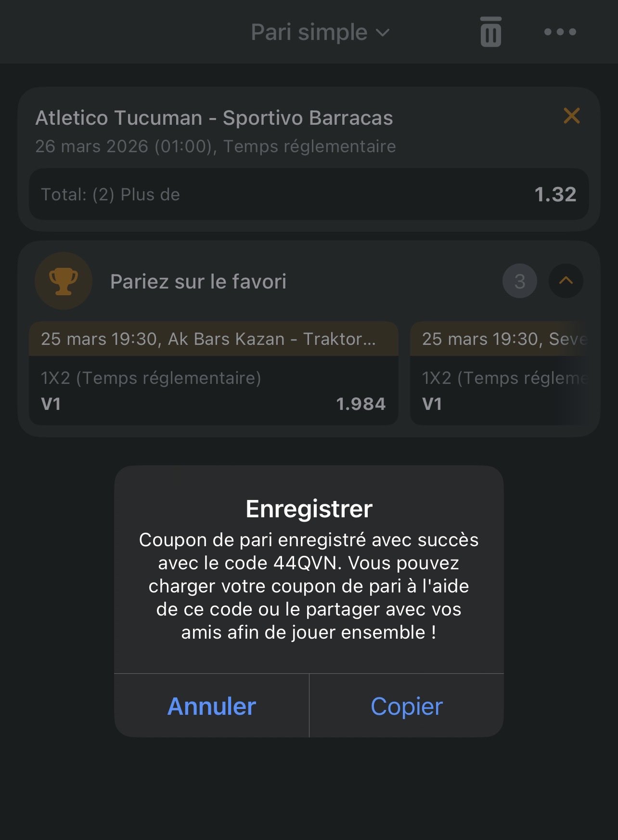Image resolution: width=618 pixels, height=840 pixels.
Task: Tap the orange trophy icon
Action: pos(64,281)
